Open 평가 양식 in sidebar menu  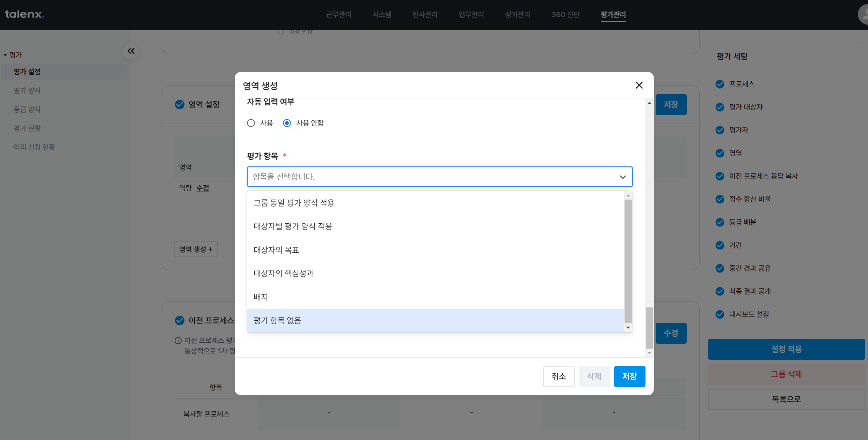tap(27, 90)
